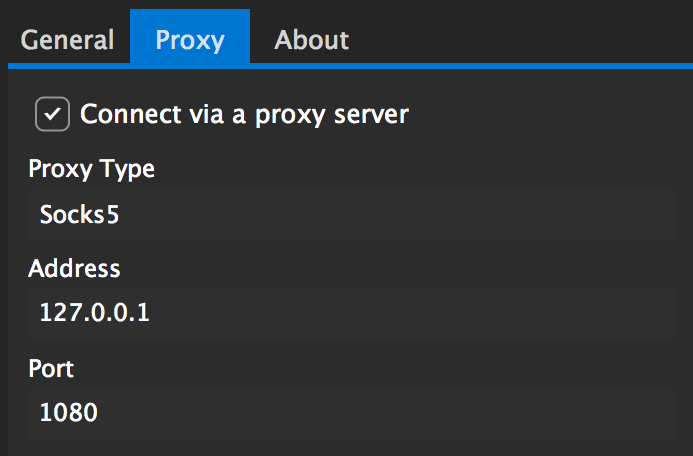
Task: Switch to the General tab
Action: coord(67,40)
